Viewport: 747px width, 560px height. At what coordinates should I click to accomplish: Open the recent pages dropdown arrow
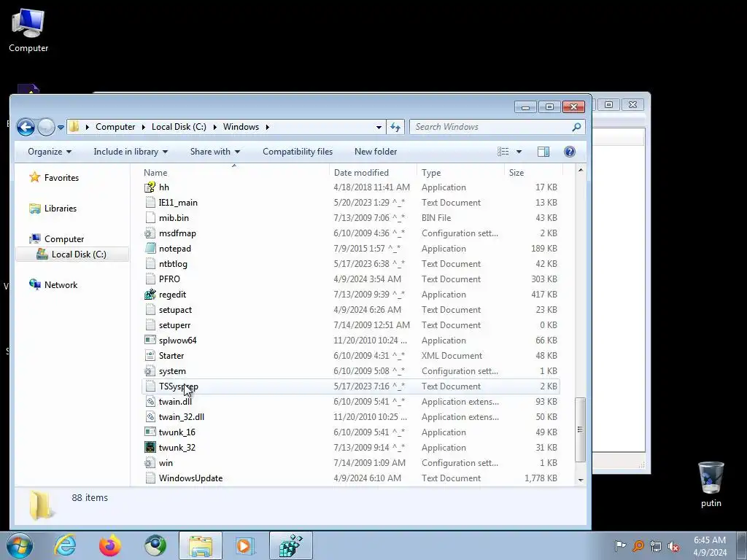[61, 127]
